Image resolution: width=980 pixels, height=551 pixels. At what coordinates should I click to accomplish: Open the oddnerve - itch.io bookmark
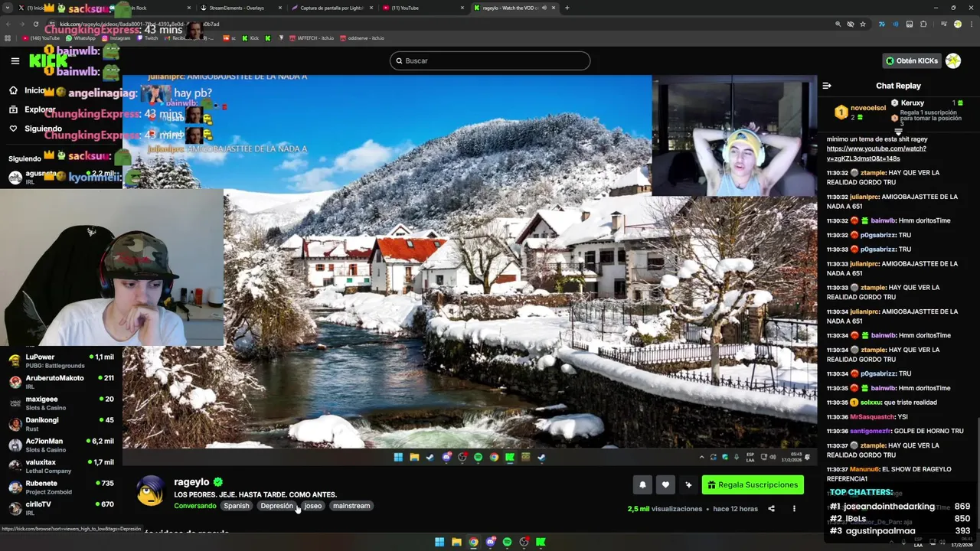362,37
